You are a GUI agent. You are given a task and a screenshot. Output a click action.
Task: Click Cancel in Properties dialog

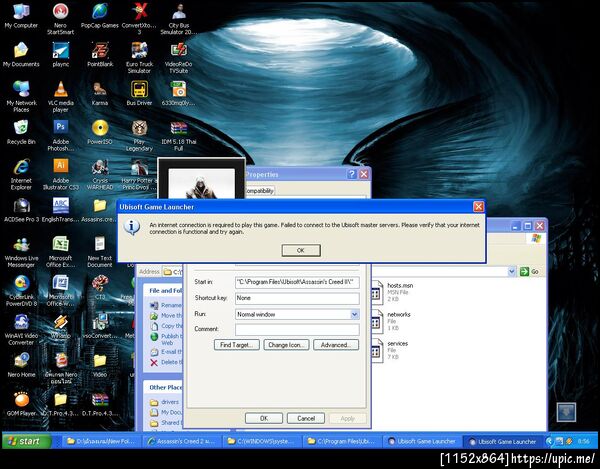click(x=306, y=418)
